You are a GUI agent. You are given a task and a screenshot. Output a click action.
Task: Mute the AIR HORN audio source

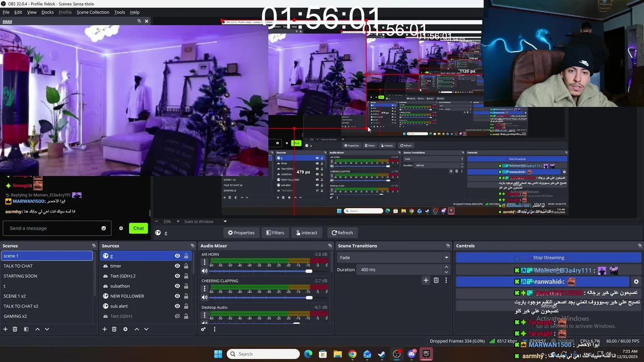pos(204,271)
